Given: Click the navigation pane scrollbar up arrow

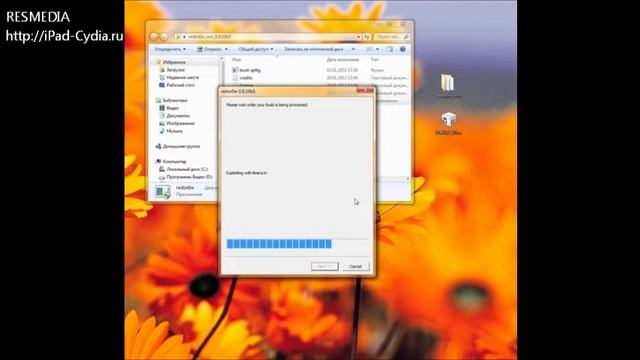Looking at the screenshot, I should (x=222, y=59).
